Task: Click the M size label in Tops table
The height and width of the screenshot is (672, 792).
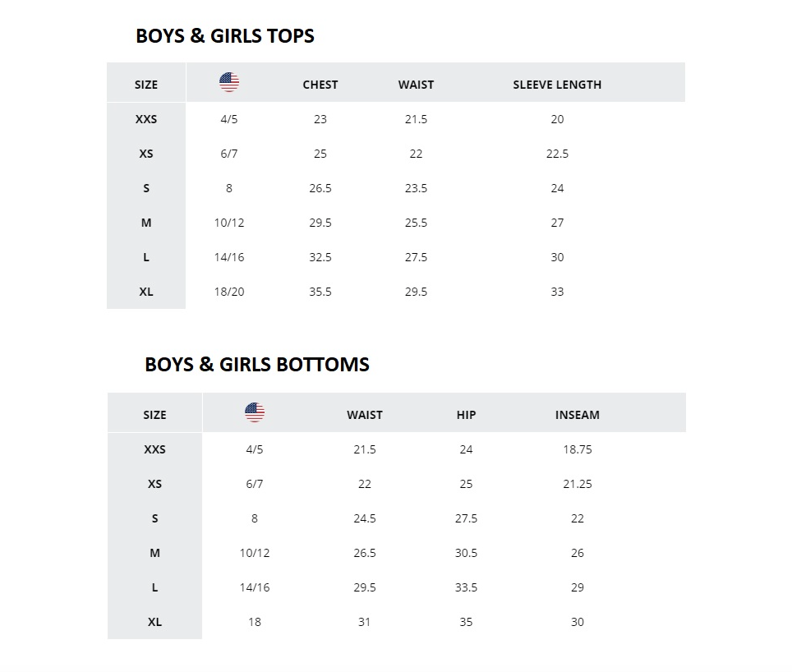Action: (x=146, y=223)
